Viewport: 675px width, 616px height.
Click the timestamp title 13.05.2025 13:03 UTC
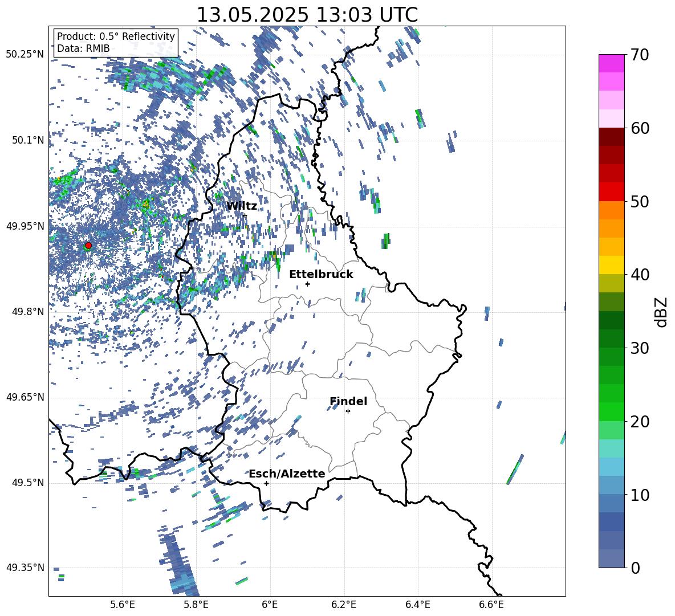(x=307, y=15)
